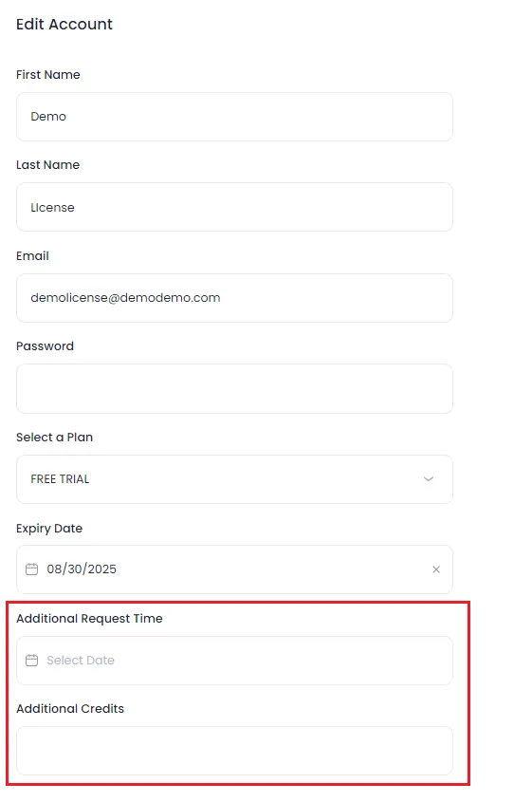532x802 pixels.
Task: Focus the First Name field containing Demo
Action: pyautogui.click(x=234, y=117)
